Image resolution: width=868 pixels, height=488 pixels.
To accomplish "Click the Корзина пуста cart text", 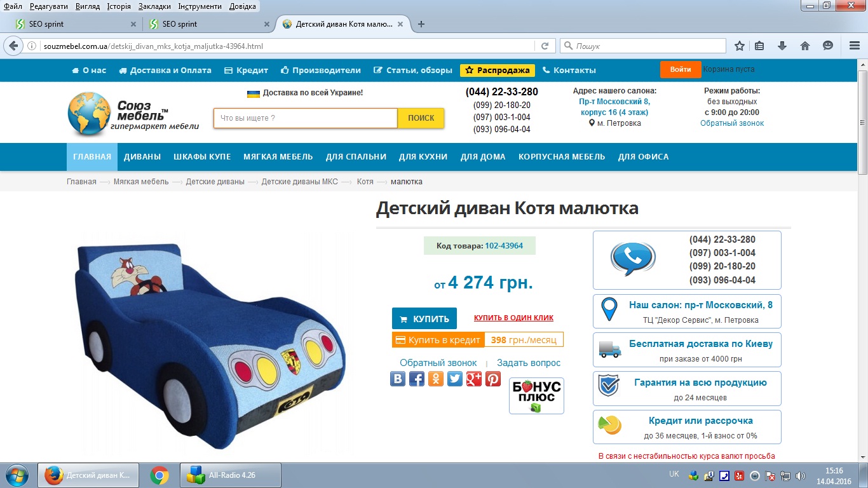I will [729, 69].
